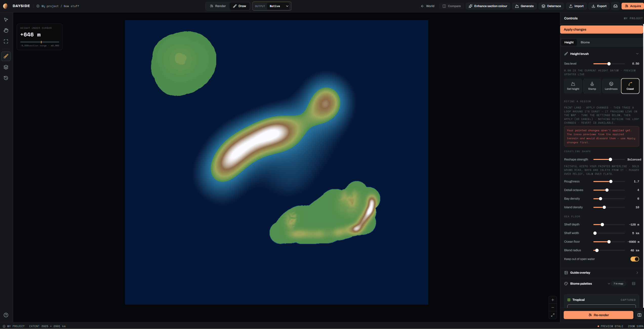Adjust the Sea level slider
The image size is (644, 329).
click(x=609, y=64)
